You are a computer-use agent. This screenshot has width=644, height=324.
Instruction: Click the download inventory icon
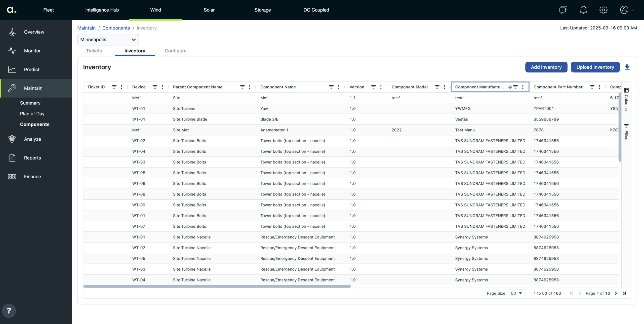[627, 67]
